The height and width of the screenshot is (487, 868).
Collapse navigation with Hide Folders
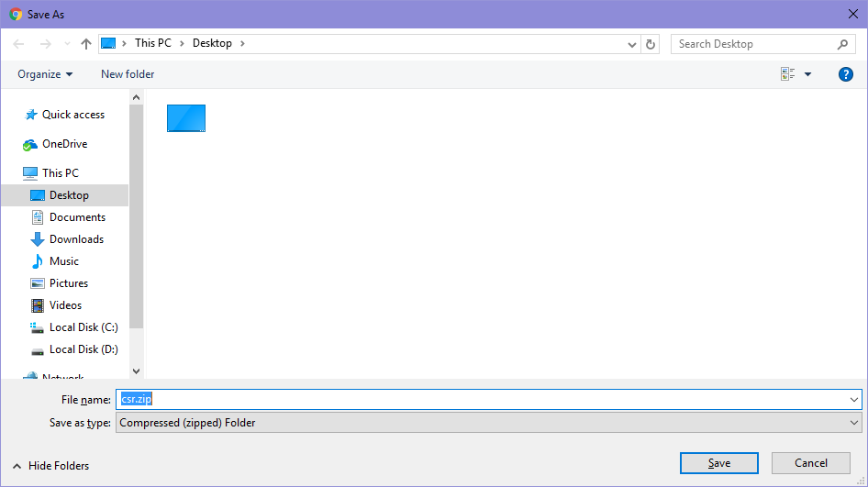click(x=50, y=466)
